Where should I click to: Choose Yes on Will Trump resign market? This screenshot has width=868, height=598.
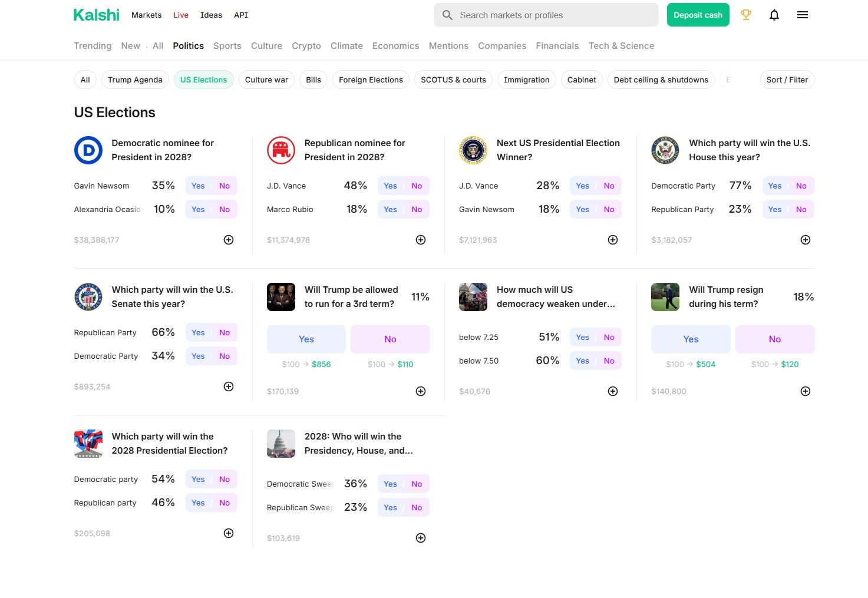(691, 339)
